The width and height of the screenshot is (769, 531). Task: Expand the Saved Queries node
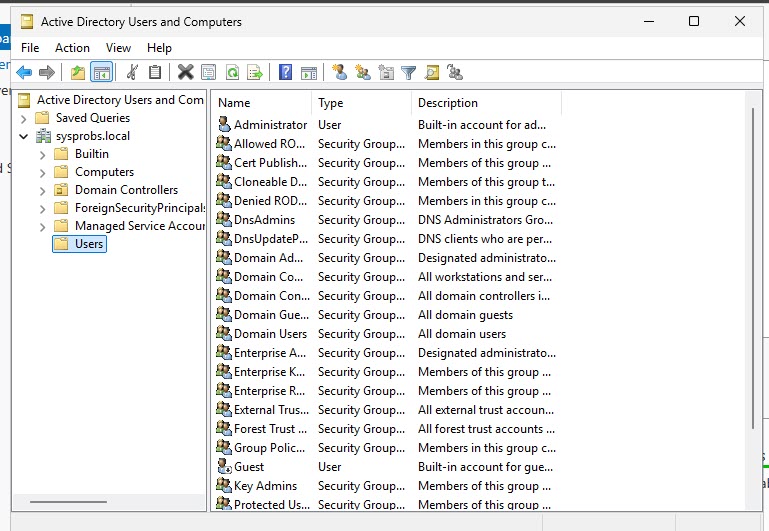tap(24, 118)
